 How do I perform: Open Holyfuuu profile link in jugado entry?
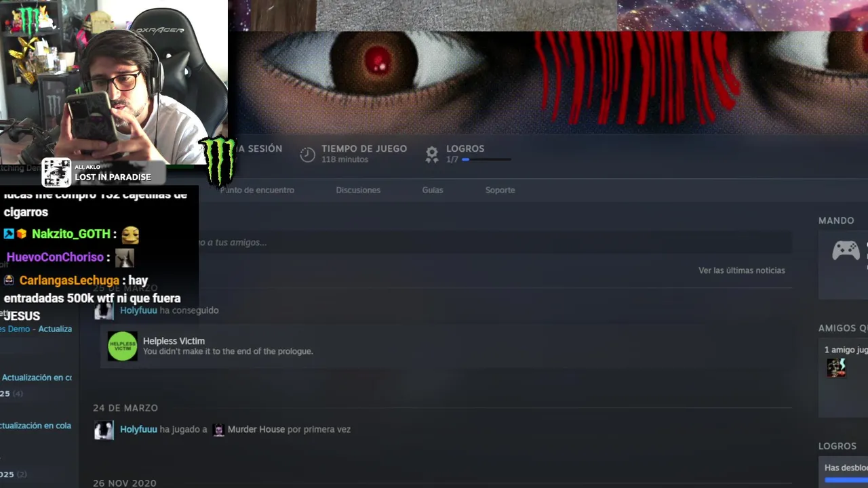pos(138,430)
